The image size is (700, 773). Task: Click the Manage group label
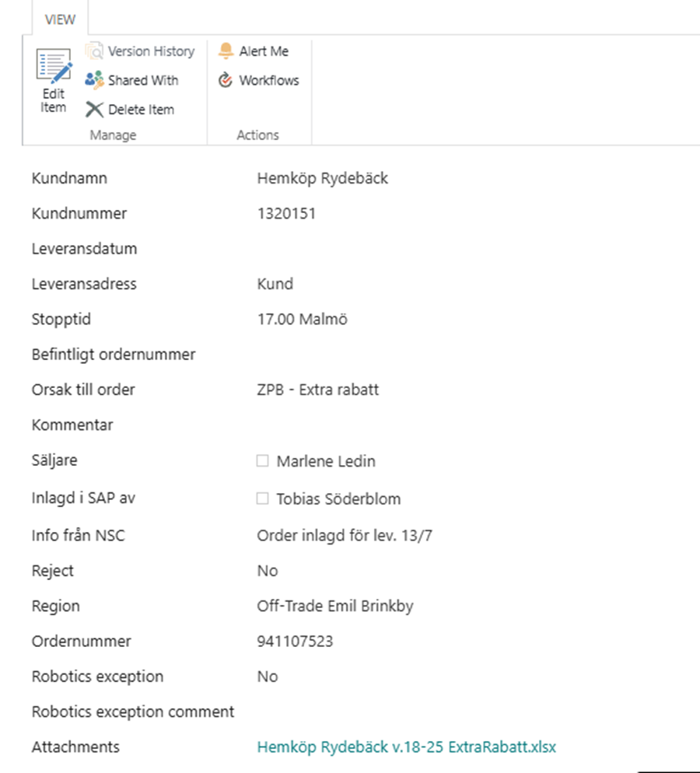point(113,135)
